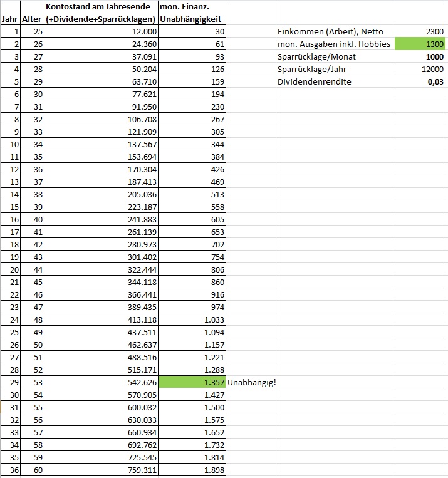
Task: Select the last Kontostand value 759.311
Action: (101, 469)
